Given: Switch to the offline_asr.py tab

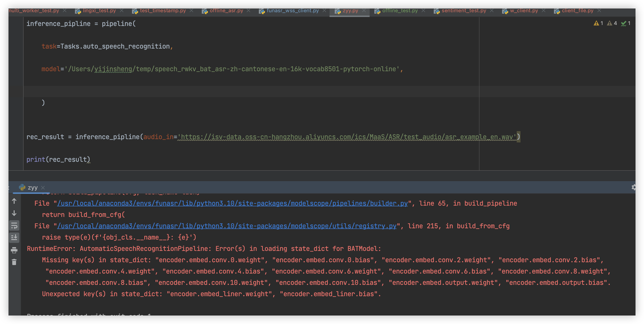Looking at the screenshot, I should pyautogui.click(x=223, y=11).
